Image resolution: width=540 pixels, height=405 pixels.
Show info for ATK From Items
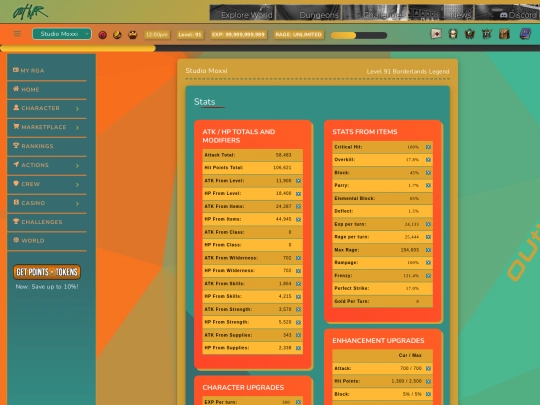[298, 206]
